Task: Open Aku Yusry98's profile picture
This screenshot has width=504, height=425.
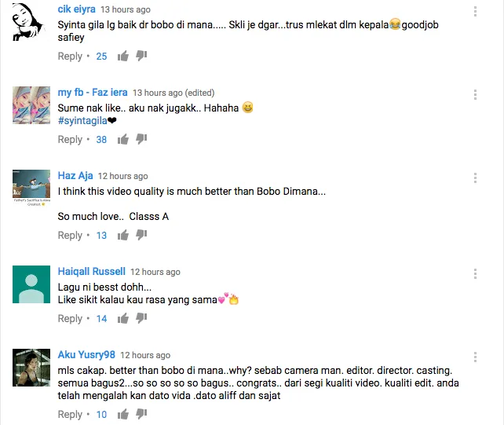Action: click(31, 368)
